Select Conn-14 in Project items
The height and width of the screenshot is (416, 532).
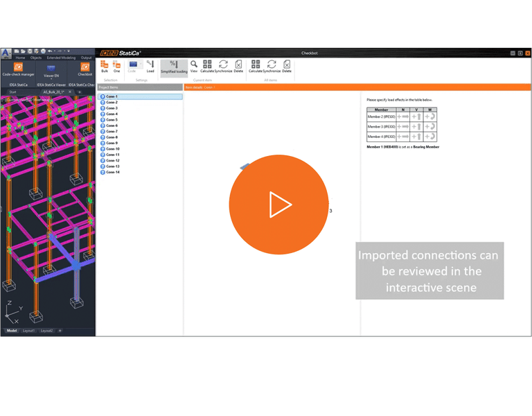point(110,172)
